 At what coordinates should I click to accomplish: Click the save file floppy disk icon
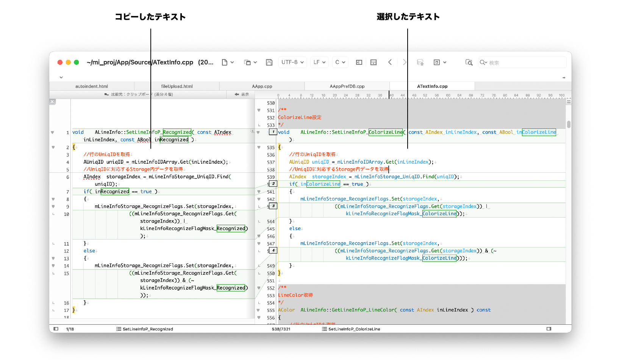tap(269, 63)
